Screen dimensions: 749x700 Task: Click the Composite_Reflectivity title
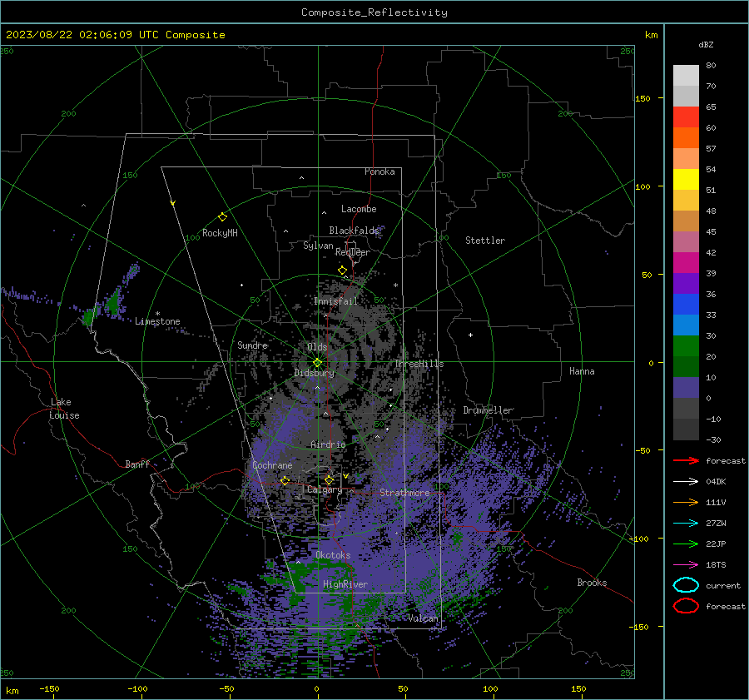(x=374, y=12)
